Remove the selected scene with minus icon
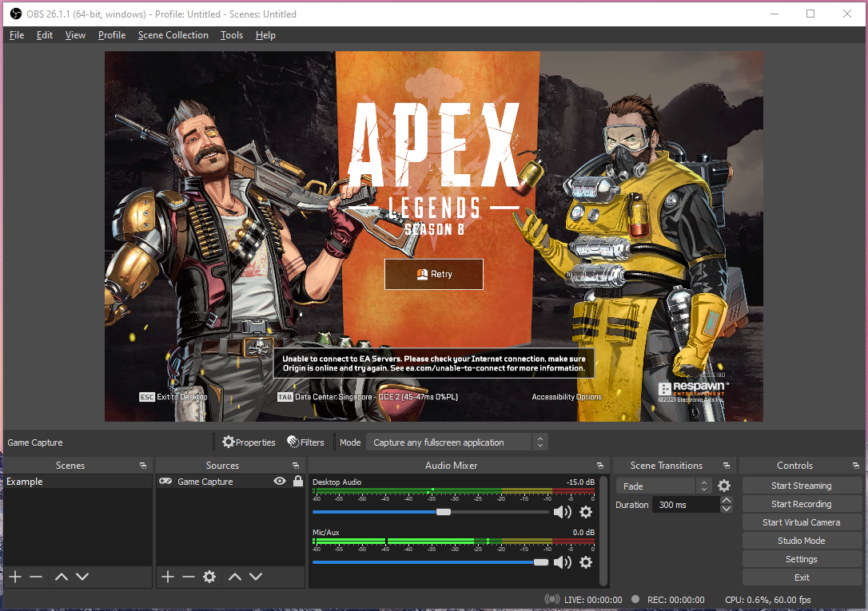This screenshot has height=611, width=868. click(x=36, y=577)
